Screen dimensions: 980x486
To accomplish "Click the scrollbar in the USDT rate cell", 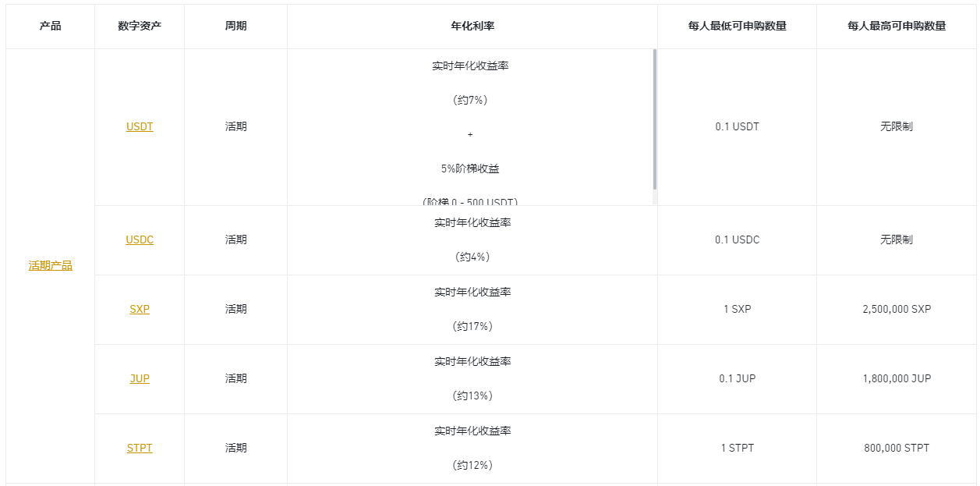I will coord(655,119).
